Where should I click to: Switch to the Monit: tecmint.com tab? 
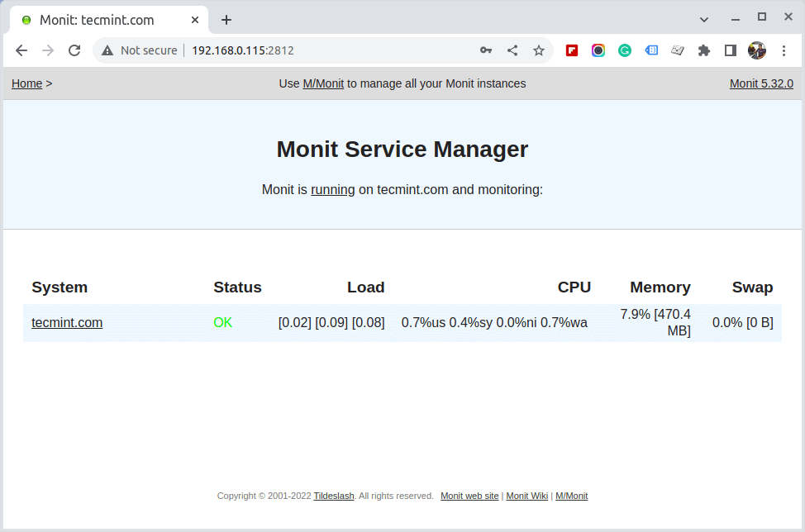click(99, 19)
